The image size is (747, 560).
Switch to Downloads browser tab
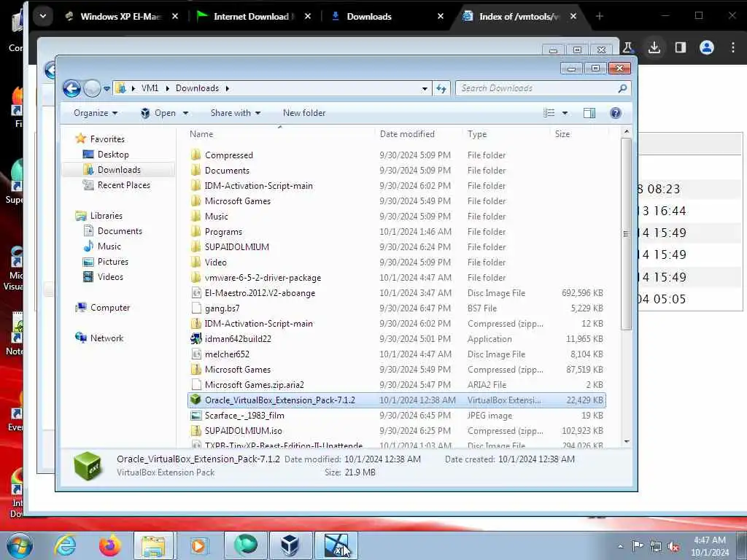[387, 17]
